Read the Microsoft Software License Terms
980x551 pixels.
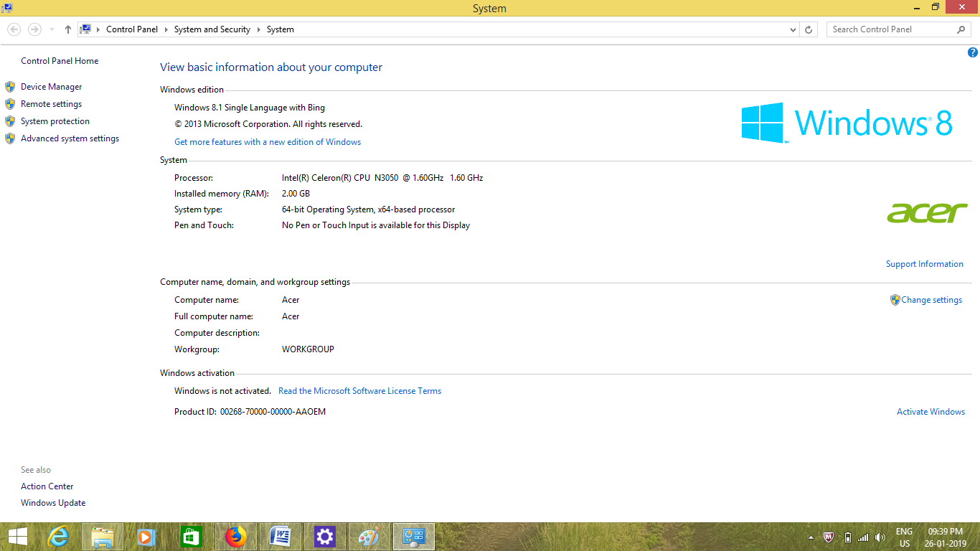pyautogui.click(x=359, y=391)
